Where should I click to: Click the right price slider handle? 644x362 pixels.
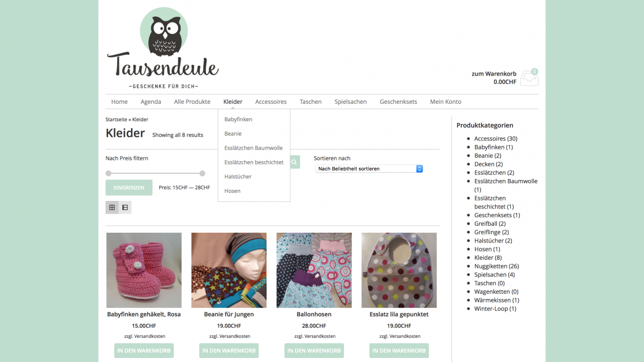pos(203,173)
